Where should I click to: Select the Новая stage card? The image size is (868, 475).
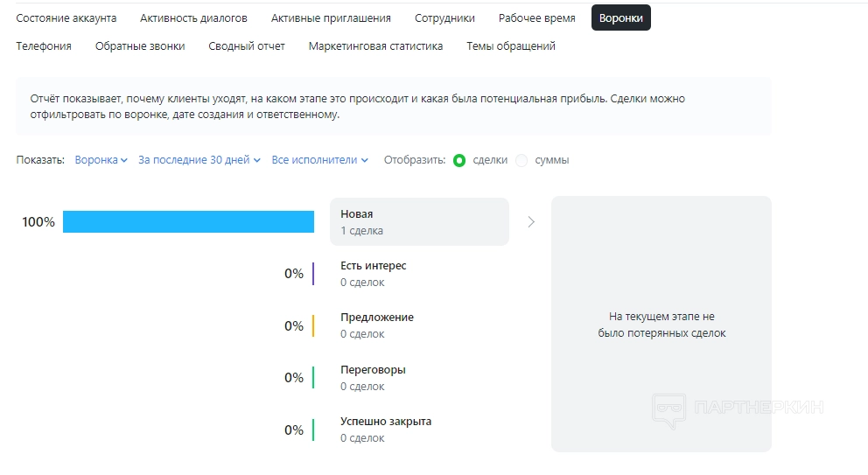coord(419,222)
